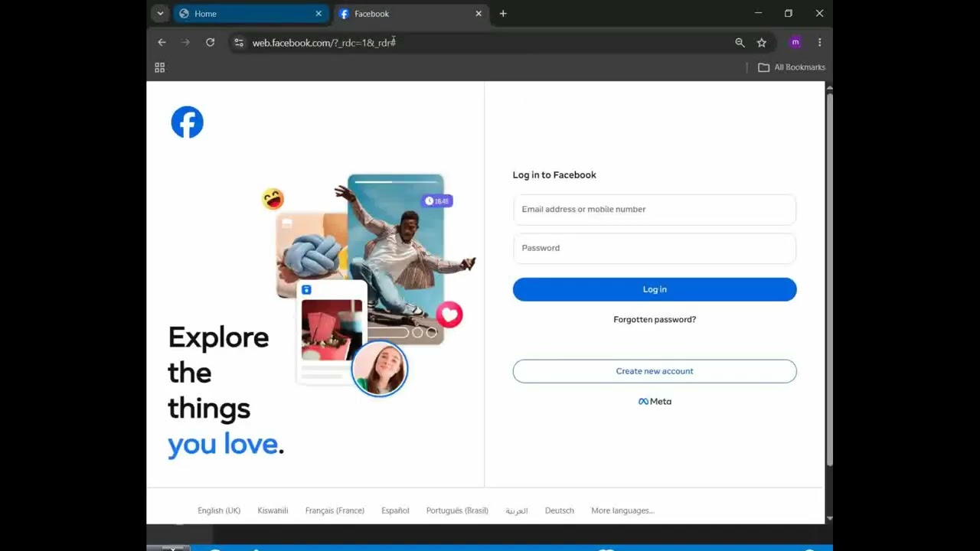Switch language to Kiswahili

tap(273, 510)
